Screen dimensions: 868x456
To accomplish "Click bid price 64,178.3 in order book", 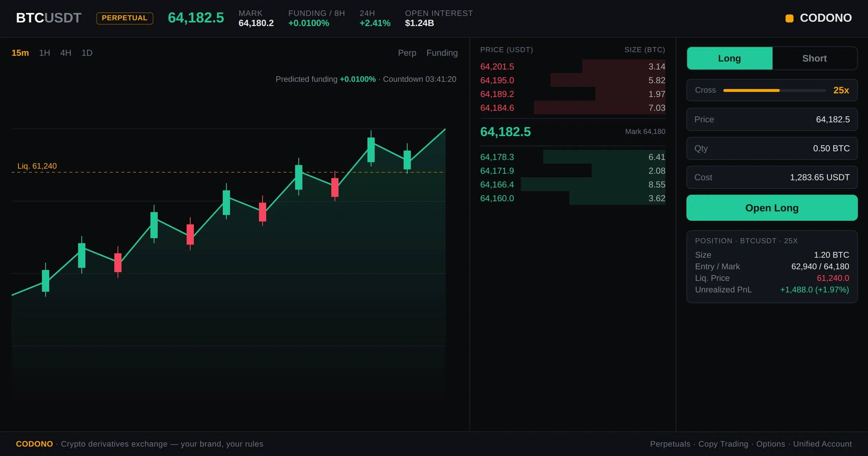I will coord(497,157).
